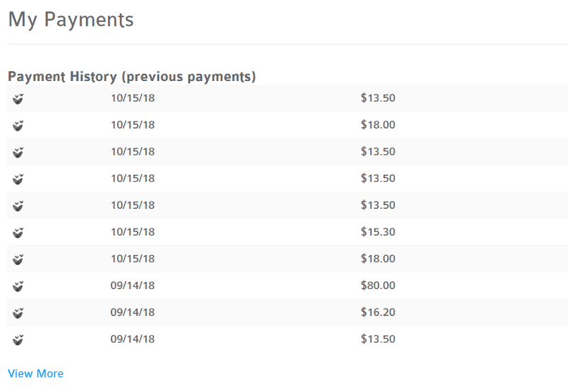568x392 pixels.
Task: Click the Payment History section heading
Action: point(132,76)
